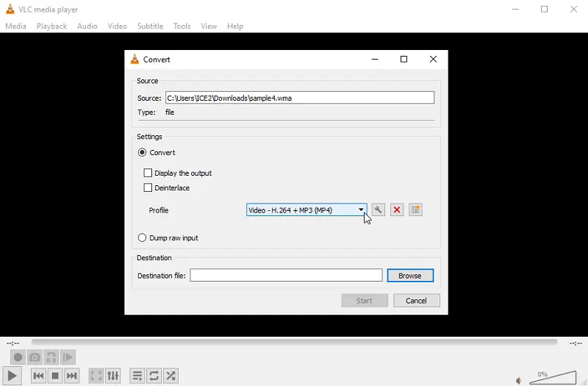Click the record button icon
The height and width of the screenshot is (386, 588).
tap(18, 357)
